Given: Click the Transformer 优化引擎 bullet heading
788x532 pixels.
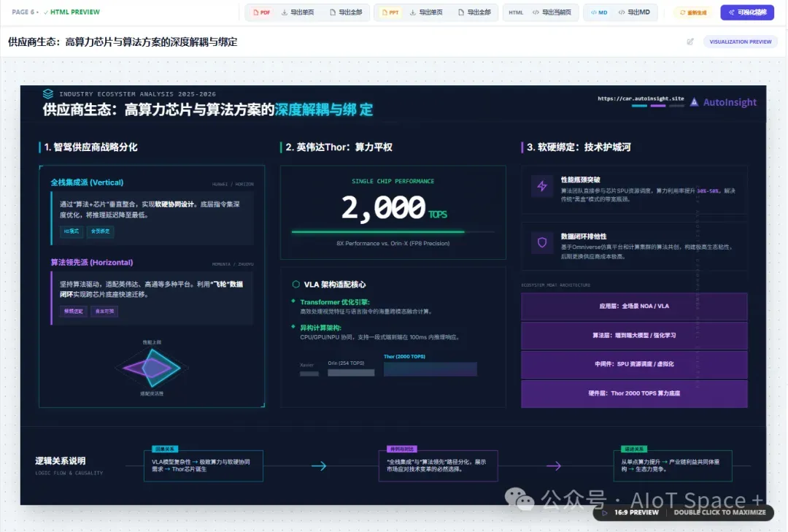Looking at the screenshot, I should coord(335,302).
